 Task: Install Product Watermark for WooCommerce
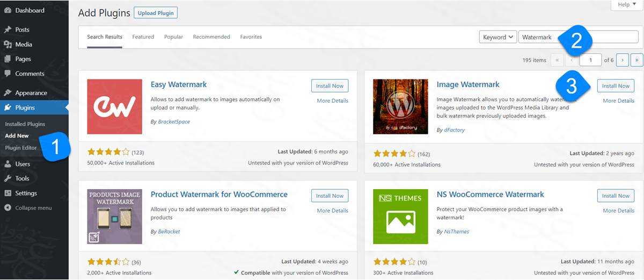(x=330, y=196)
